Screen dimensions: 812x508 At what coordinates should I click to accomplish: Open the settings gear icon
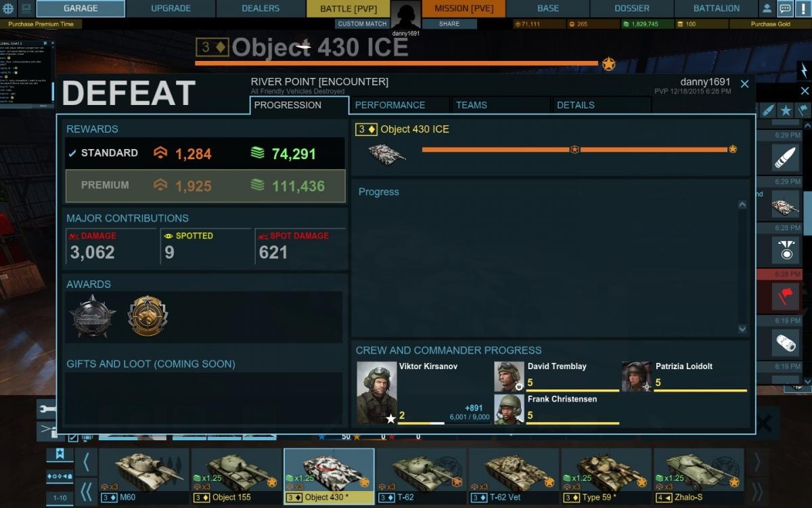[8, 9]
